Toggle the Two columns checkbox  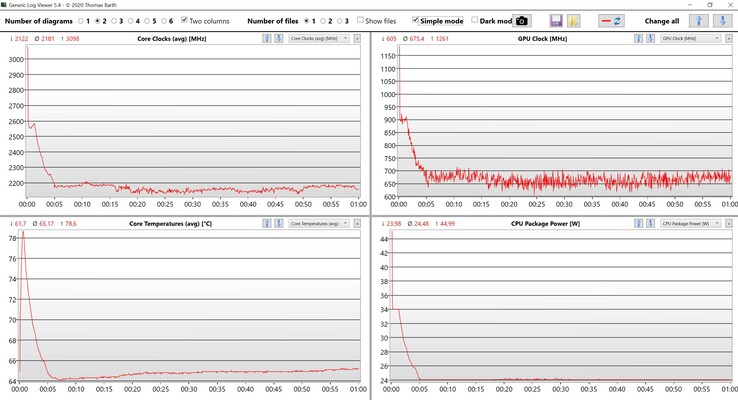pos(185,20)
